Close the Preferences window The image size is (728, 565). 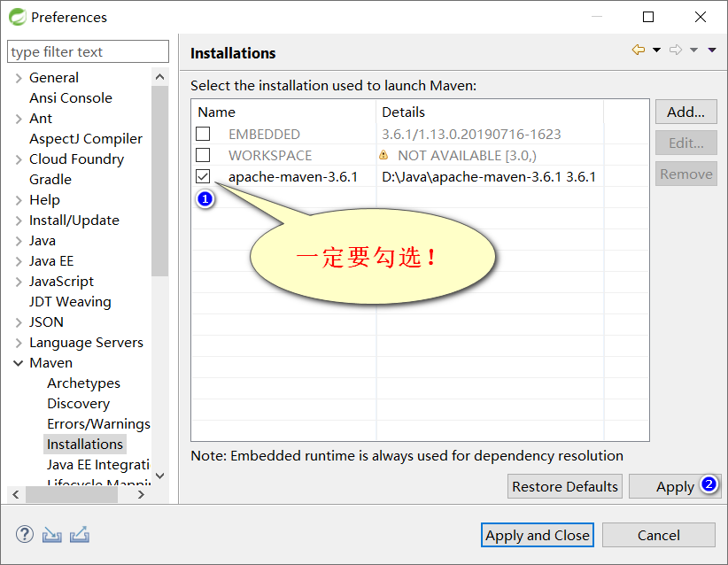[701, 17]
